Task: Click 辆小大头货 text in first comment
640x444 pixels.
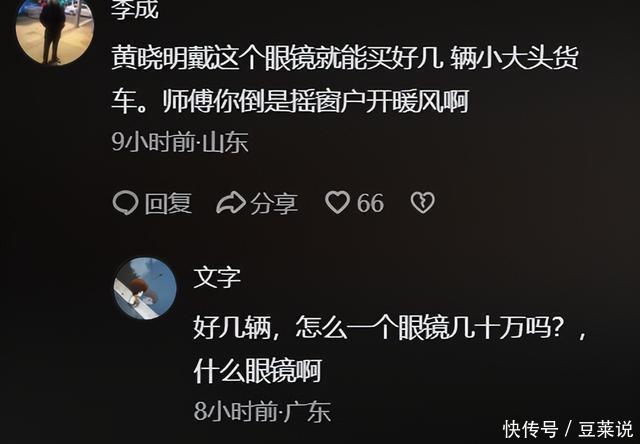Action: click(515, 60)
